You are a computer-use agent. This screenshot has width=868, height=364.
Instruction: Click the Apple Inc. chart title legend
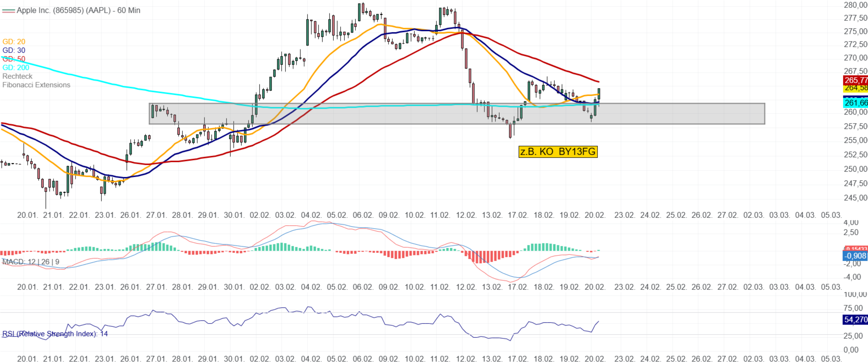(x=78, y=11)
